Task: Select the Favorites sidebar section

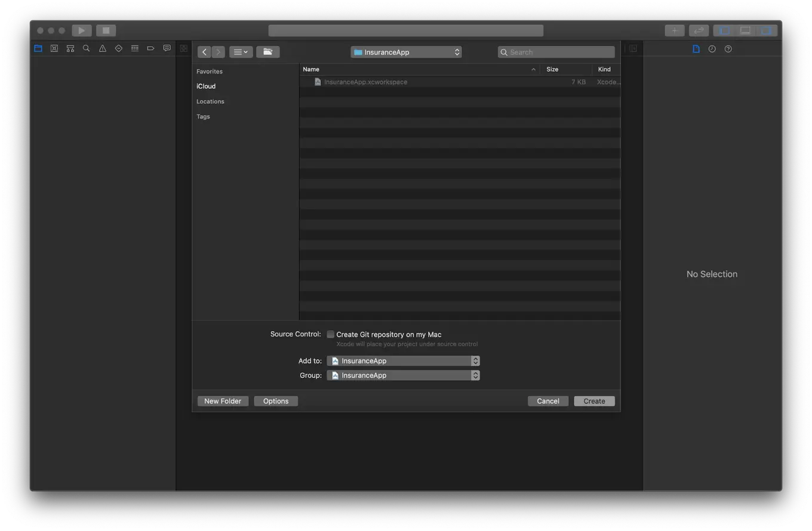Action: point(209,71)
